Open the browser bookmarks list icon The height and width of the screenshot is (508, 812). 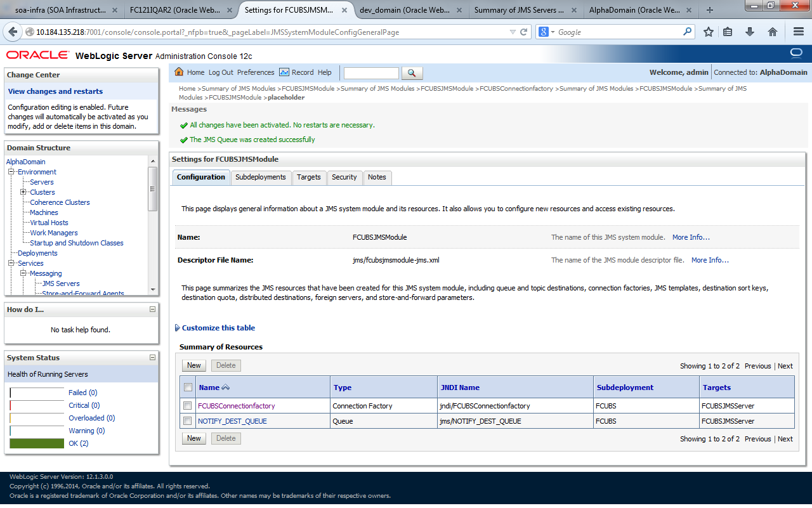tap(728, 32)
